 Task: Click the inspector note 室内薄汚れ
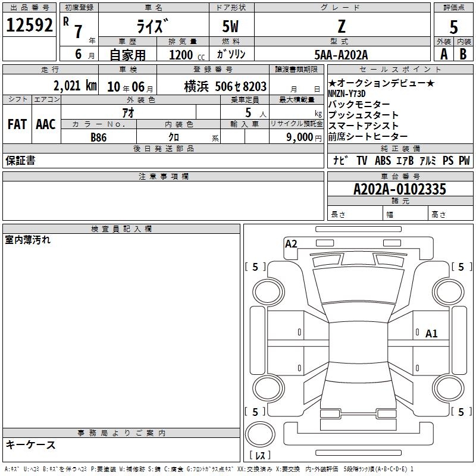(27, 240)
